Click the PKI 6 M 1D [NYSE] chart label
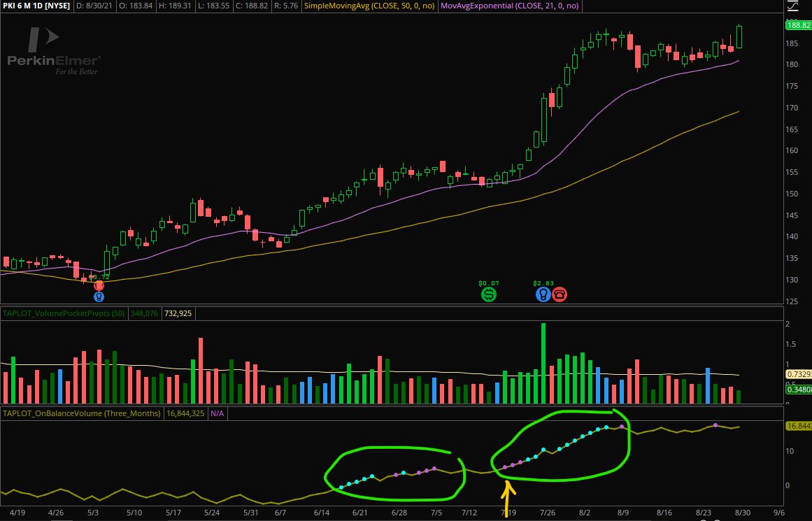 (36, 6)
